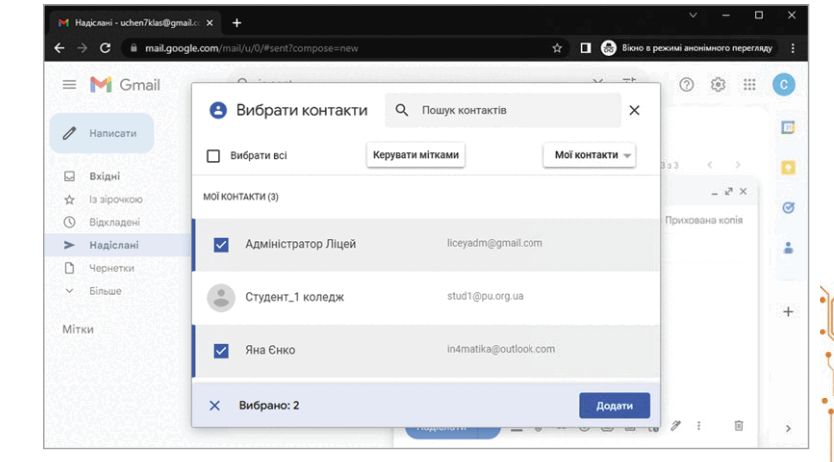Viewport: 834px width, 462px height.
Task: Open Google Tasks in side panel
Action: 788,208
